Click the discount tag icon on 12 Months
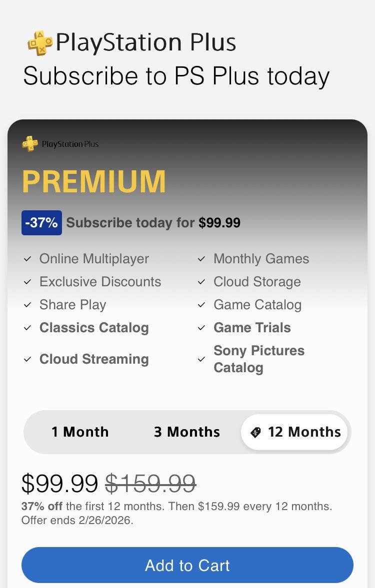Screen dimensions: 375x588 pos(255,432)
